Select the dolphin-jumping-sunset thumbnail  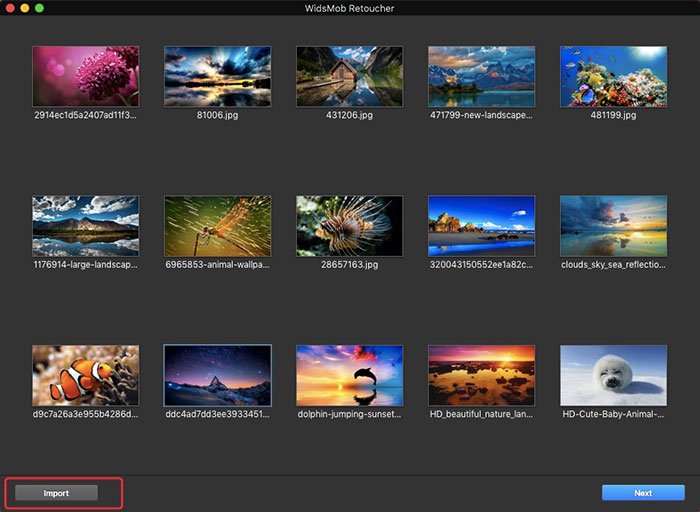tap(350, 375)
